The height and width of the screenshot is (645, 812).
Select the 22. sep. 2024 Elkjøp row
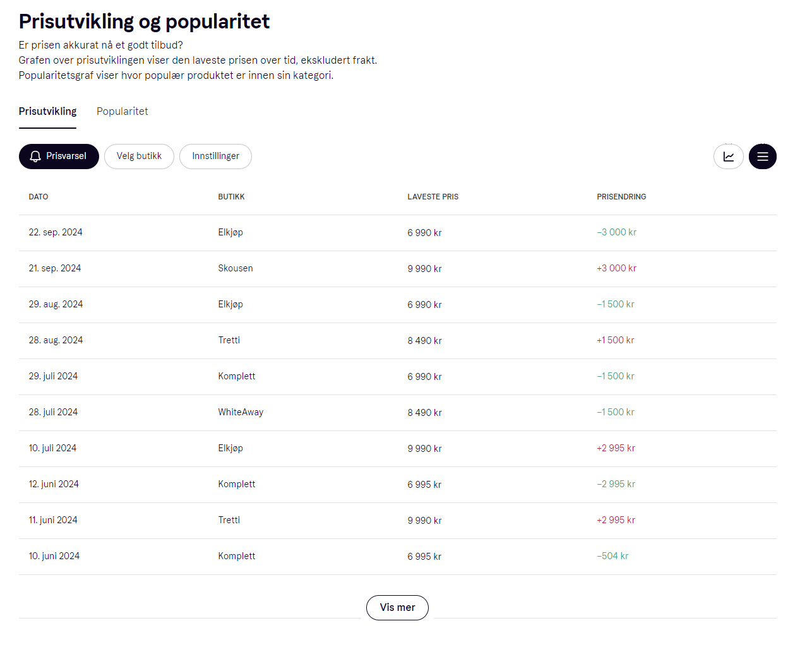tap(398, 233)
